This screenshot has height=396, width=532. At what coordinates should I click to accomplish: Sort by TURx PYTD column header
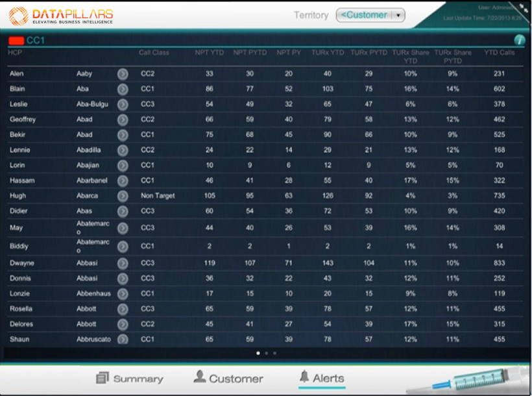[x=369, y=53]
